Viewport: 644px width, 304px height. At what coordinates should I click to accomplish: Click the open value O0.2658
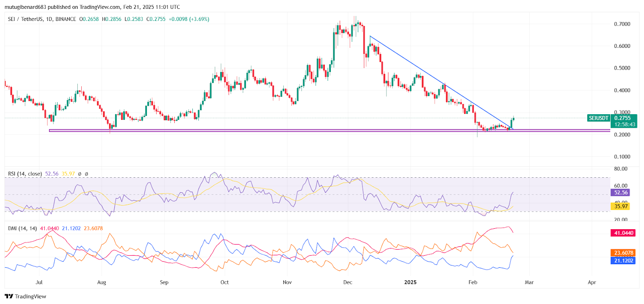coord(89,19)
